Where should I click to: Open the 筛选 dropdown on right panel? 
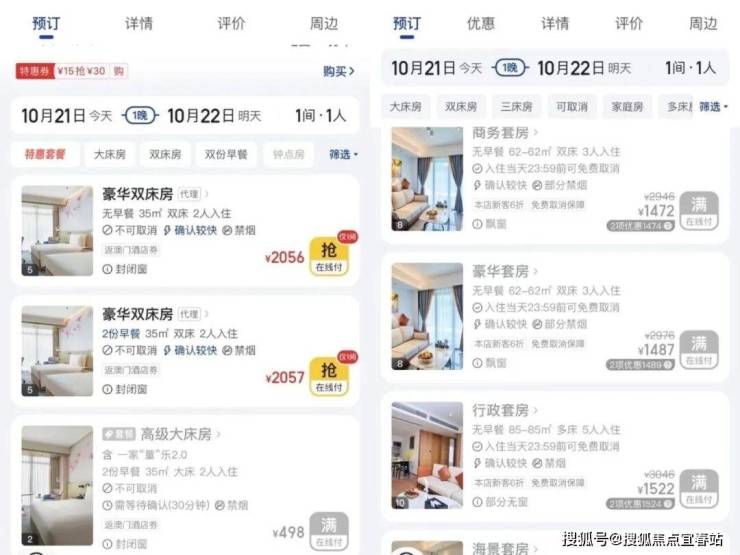tap(713, 107)
